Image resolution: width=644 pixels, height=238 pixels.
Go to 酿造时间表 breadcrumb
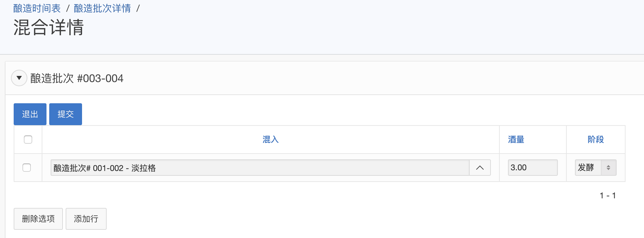(x=37, y=8)
